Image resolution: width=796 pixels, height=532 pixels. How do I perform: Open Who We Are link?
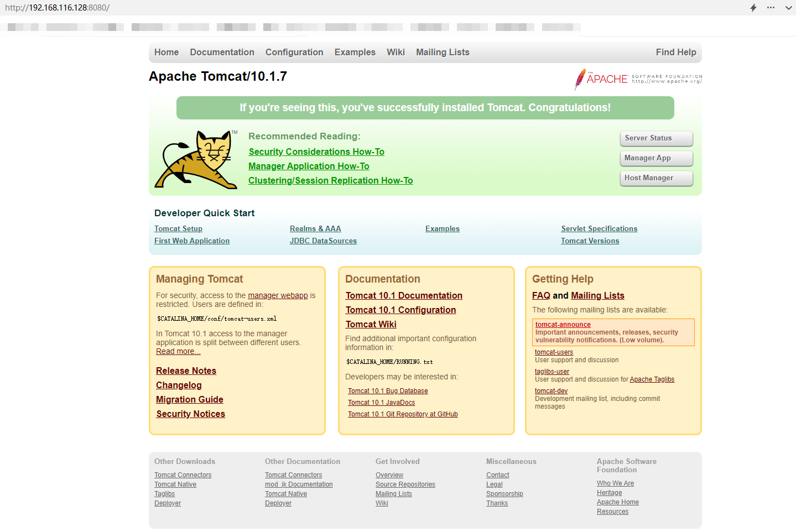pyautogui.click(x=615, y=483)
